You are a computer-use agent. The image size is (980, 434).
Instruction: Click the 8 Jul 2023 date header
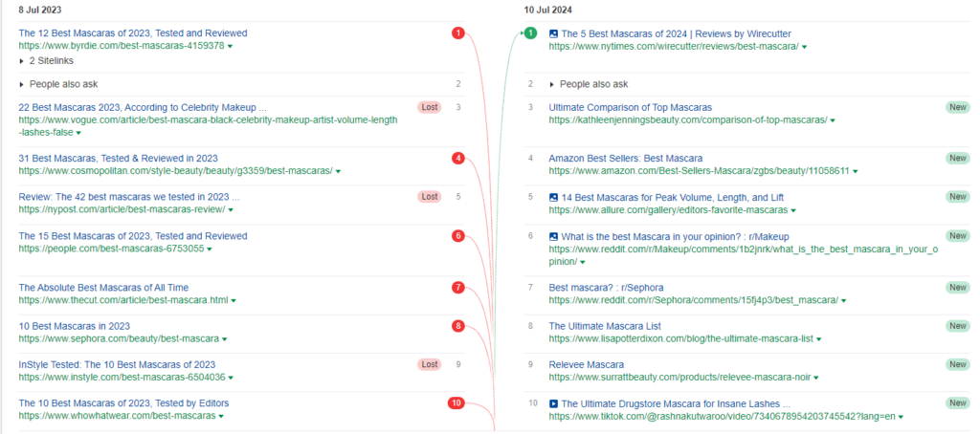tap(40, 10)
